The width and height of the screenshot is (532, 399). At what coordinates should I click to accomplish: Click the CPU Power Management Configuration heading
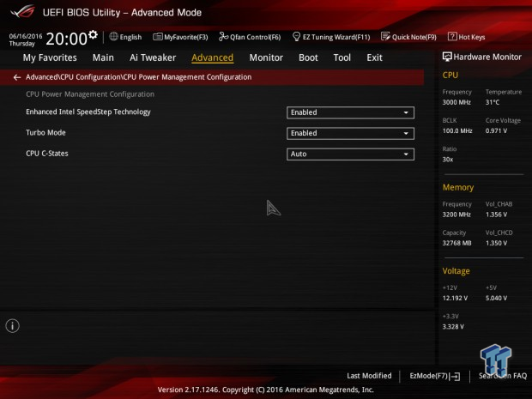pyautogui.click(x=90, y=94)
